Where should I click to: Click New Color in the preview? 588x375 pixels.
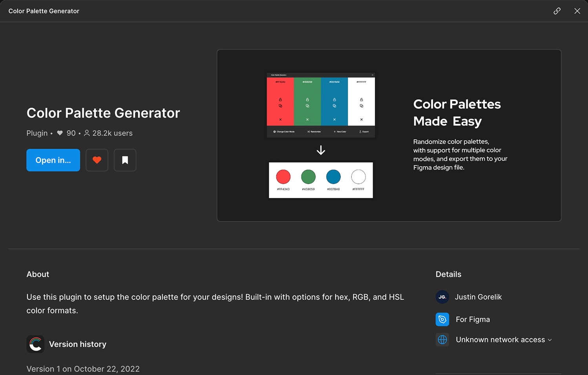[339, 131]
